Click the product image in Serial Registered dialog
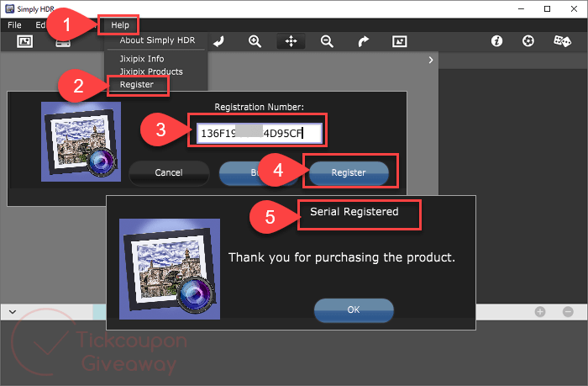Image resolution: width=588 pixels, height=386 pixels. tap(170, 269)
